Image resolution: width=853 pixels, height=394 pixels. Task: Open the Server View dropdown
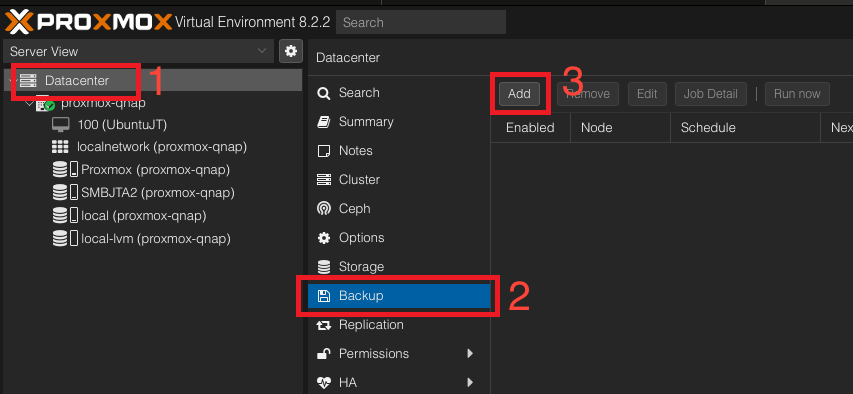(138, 51)
